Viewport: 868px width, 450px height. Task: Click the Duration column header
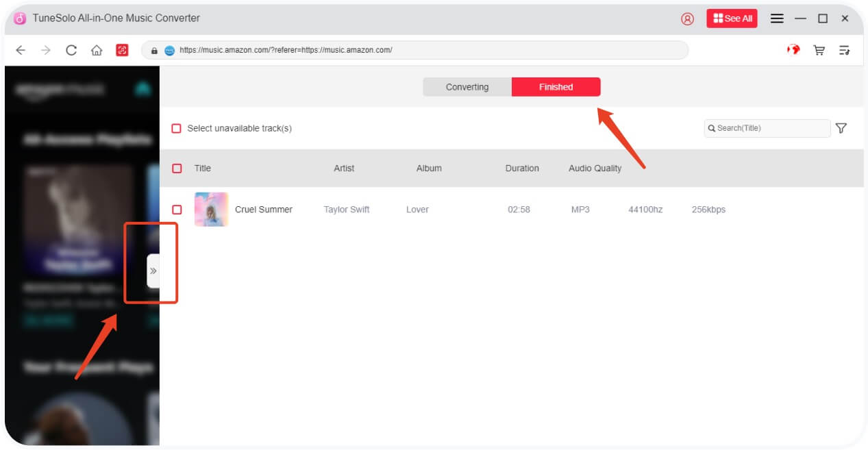pyautogui.click(x=522, y=168)
